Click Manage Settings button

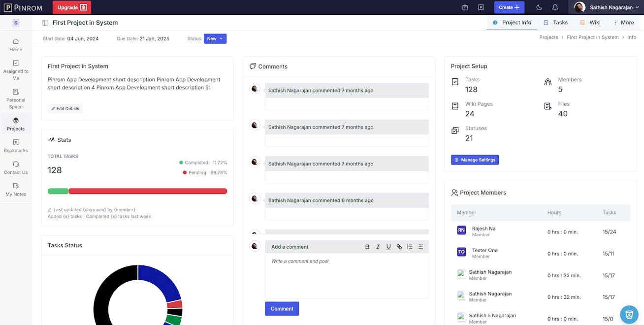coord(475,160)
